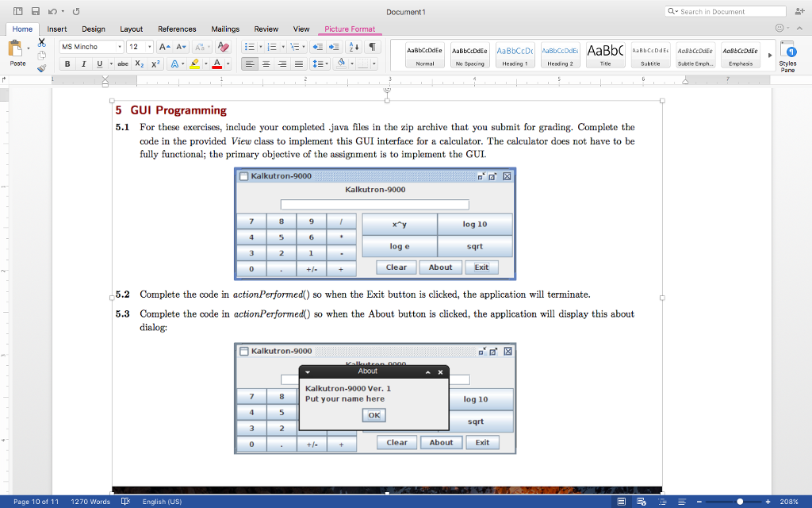Viewport: 812px width, 508px height.
Task: Click the page count Page 10 of 11
Action: click(x=36, y=502)
